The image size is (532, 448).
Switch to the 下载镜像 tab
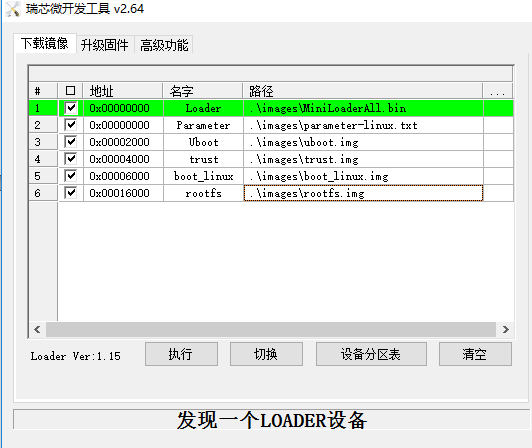point(44,43)
